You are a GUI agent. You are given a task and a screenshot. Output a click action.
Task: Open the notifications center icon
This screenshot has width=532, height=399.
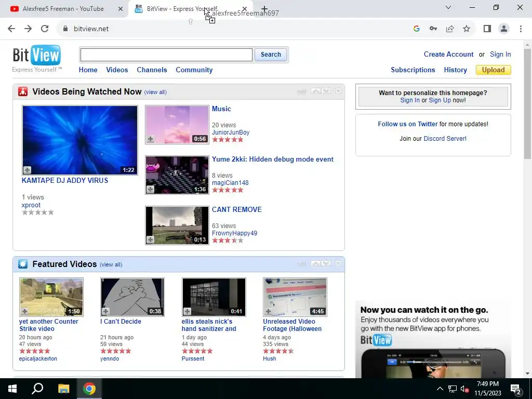pos(516,389)
